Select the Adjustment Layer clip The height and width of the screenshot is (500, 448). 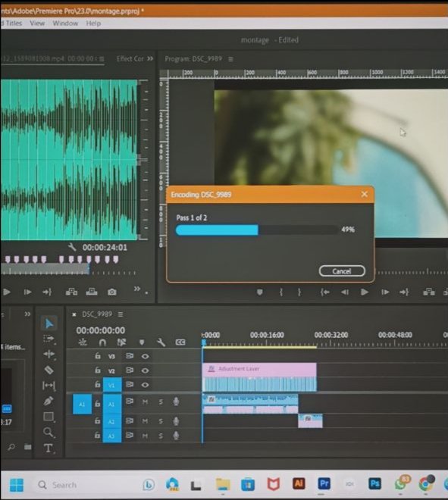point(259,369)
